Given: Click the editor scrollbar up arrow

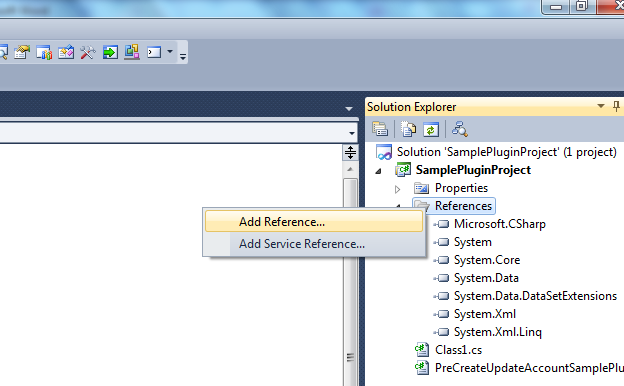Looking at the screenshot, I should tap(350, 170).
